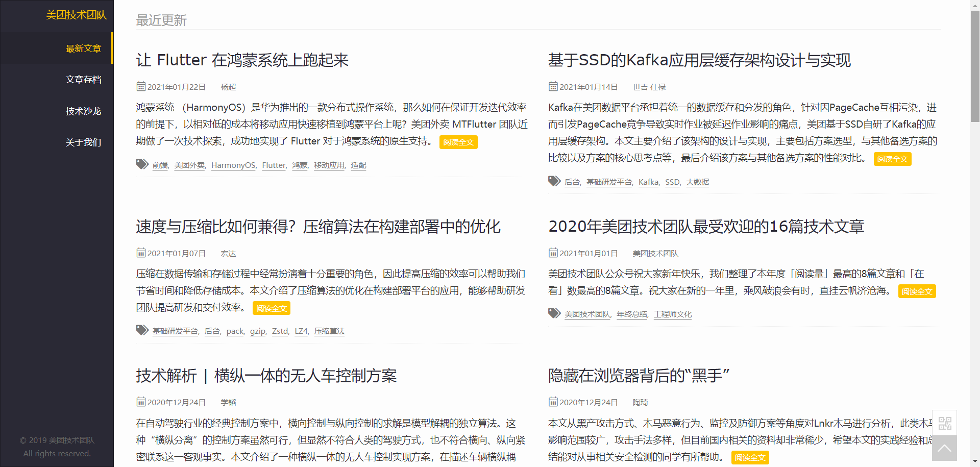This screenshot has width=980, height=467.
Task: Click the calendar icon beside 2021年01月22日
Action: [141, 86]
